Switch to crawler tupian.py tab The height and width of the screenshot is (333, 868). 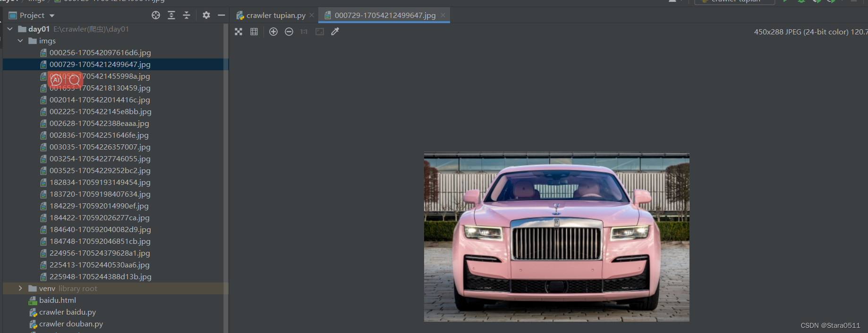click(276, 16)
